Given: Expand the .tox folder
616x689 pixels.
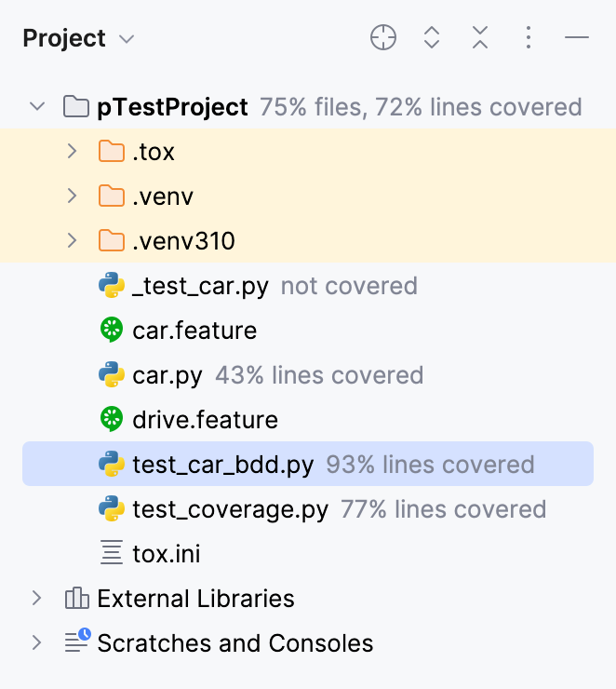Looking at the screenshot, I should (x=73, y=152).
